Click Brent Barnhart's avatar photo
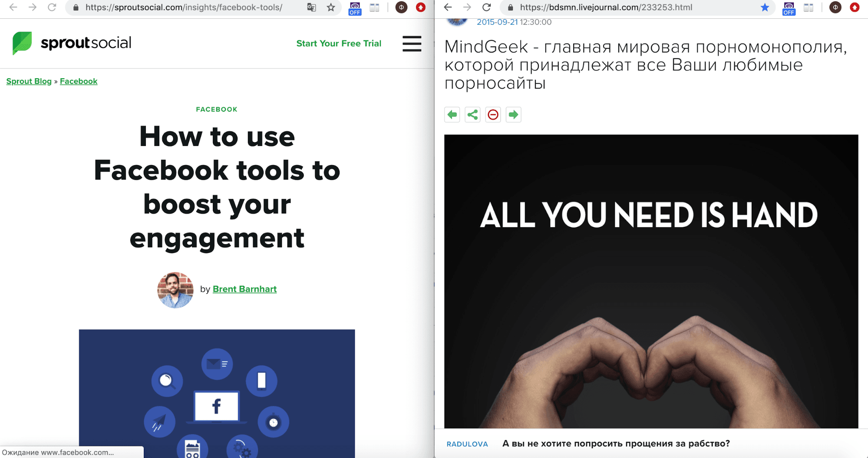868x458 pixels. click(x=175, y=290)
